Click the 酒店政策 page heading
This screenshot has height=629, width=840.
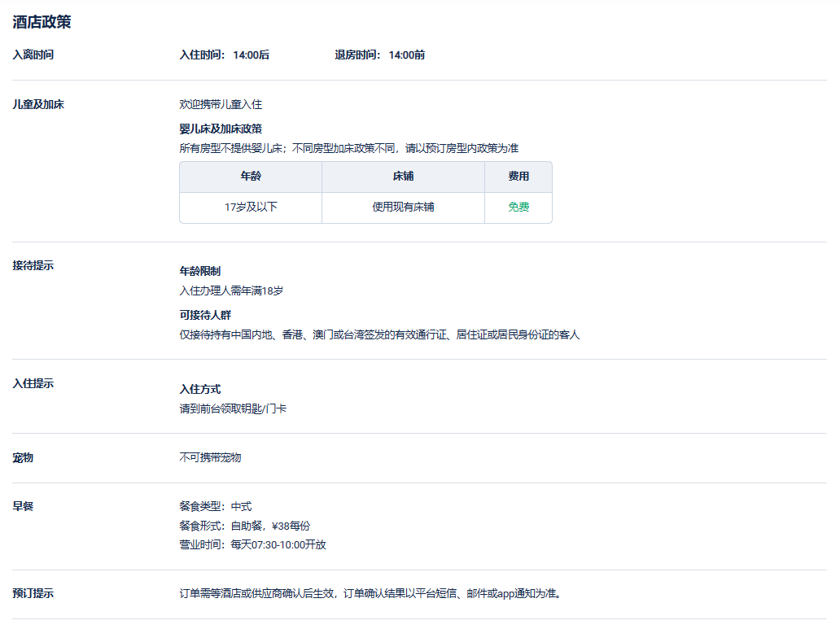[x=42, y=22]
